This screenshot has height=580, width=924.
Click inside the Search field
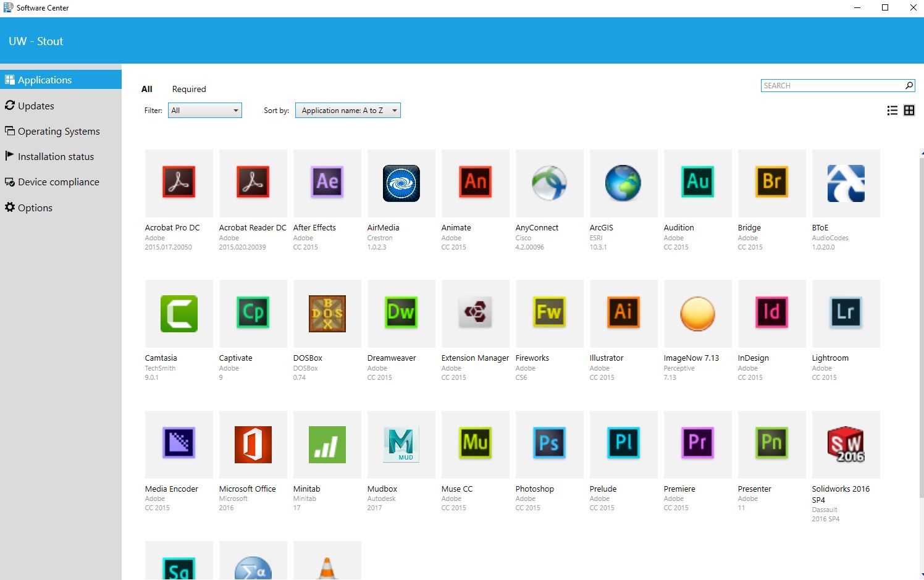(x=833, y=86)
